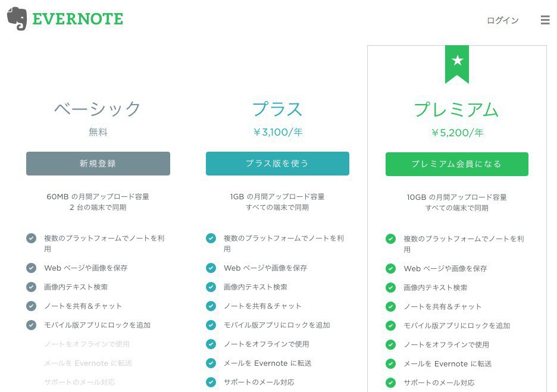Click Plus plan checkmark for メールを Evernote に転送
Image resolution: width=557 pixels, height=392 pixels.
(211, 363)
